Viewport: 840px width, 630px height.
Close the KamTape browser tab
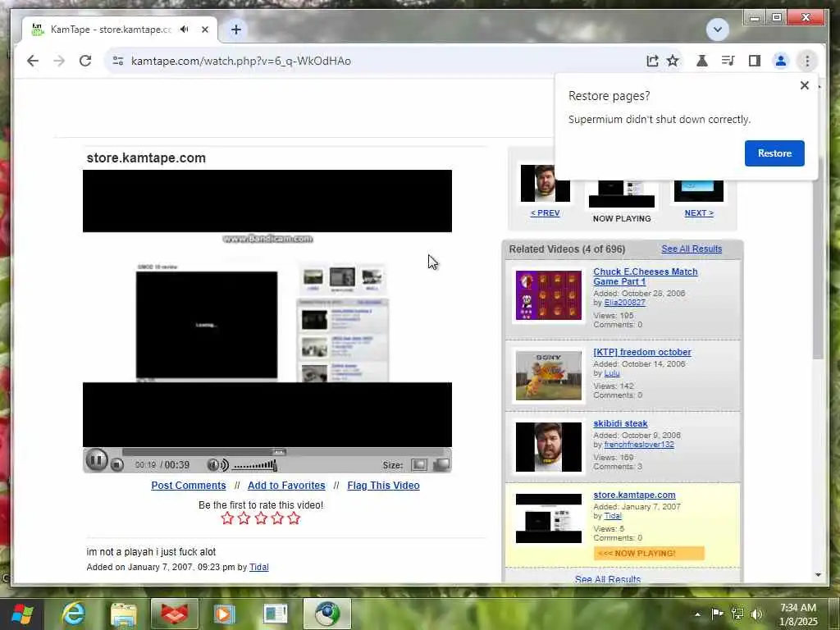coord(204,30)
